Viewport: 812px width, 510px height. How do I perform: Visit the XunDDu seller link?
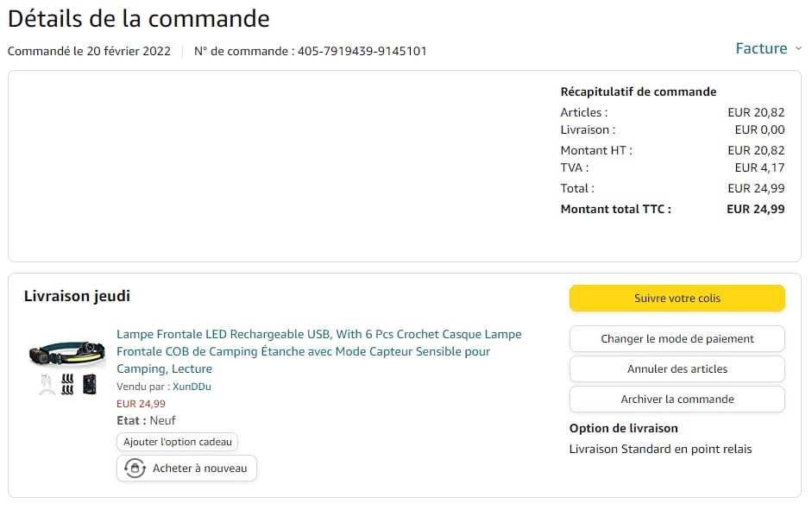point(192,387)
